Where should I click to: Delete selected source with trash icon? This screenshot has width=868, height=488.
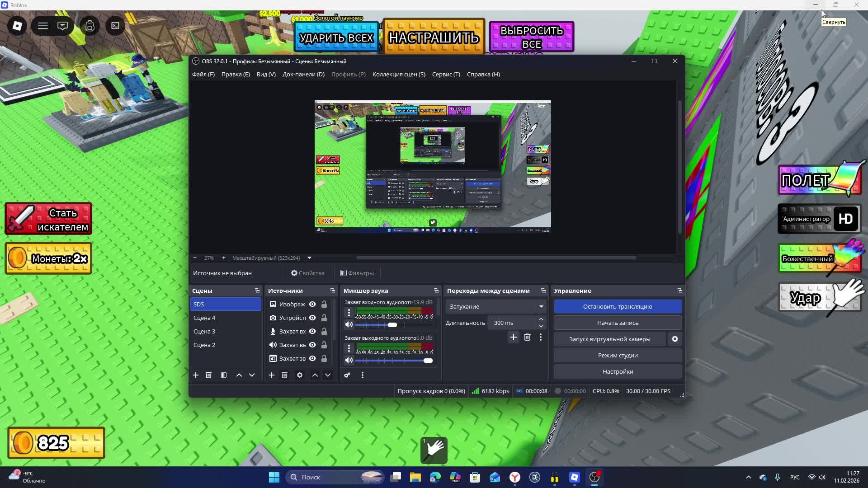(284, 375)
